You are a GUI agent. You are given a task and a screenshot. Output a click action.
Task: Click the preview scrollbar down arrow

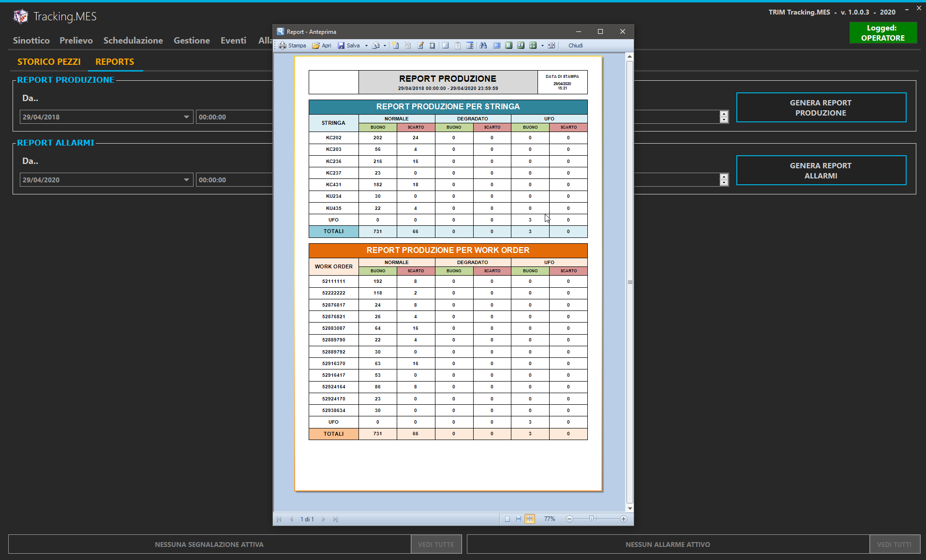click(630, 508)
